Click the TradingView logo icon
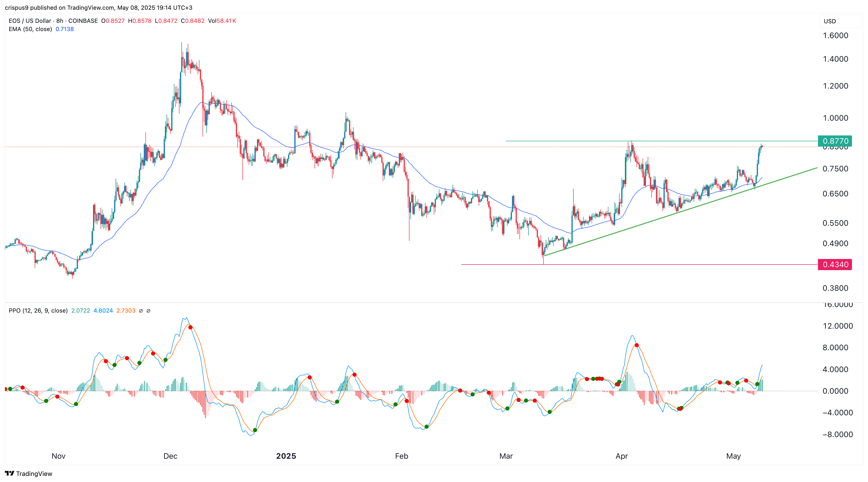This screenshot has width=868, height=482. point(9,473)
